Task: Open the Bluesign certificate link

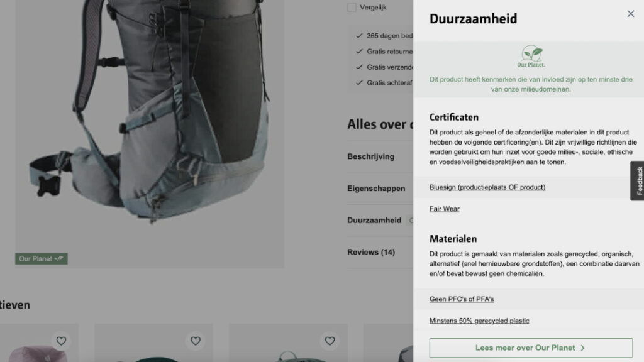Action: point(487,187)
